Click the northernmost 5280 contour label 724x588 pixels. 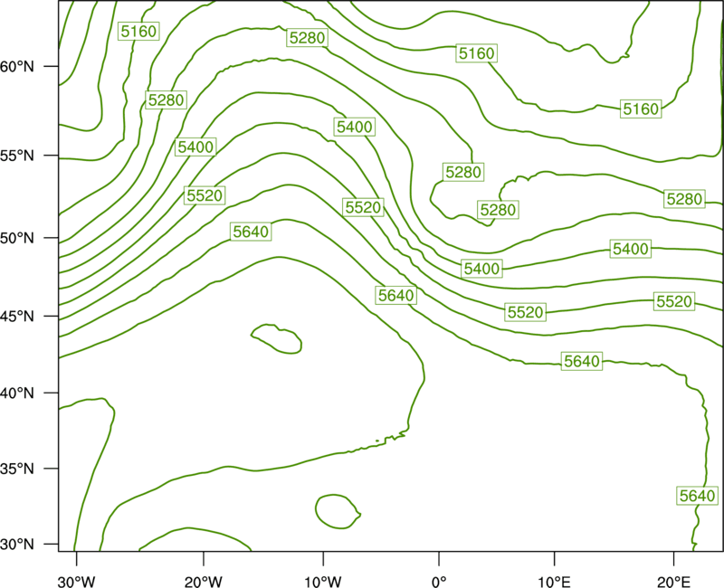tap(307, 37)
